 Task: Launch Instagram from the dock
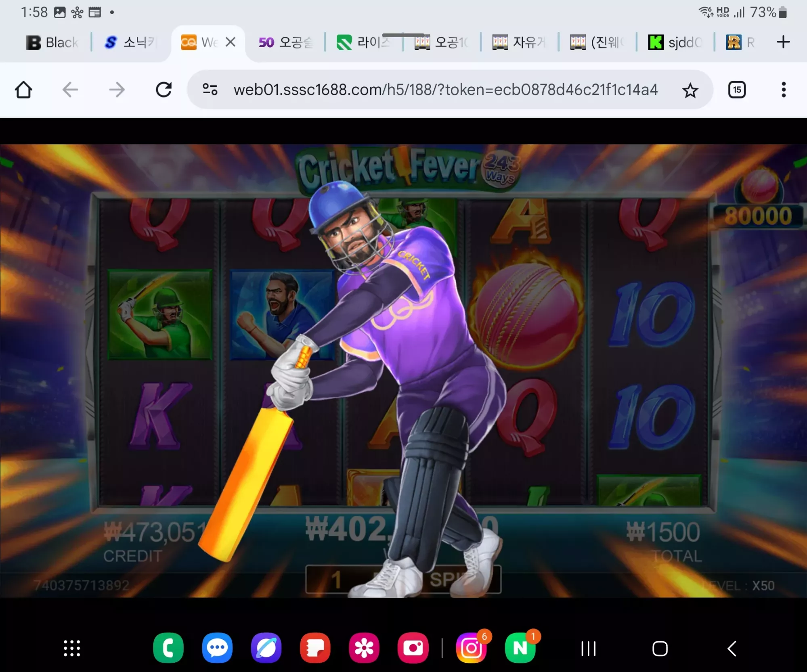point(472,648)
